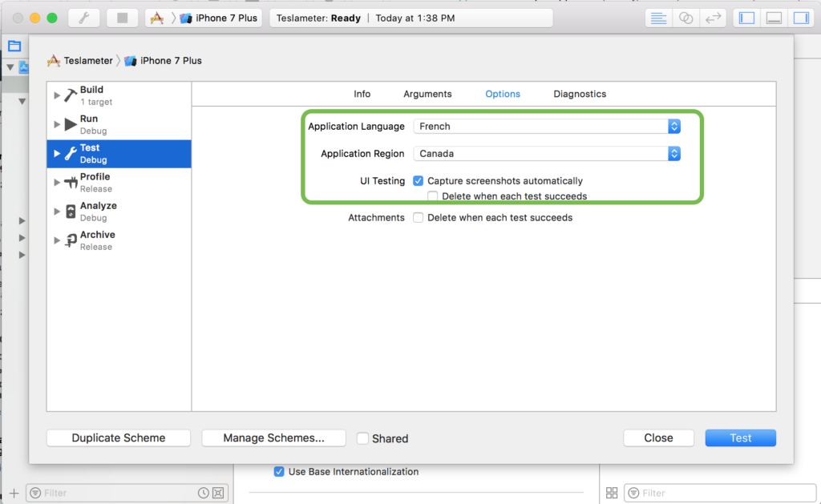Expand the Run action disclosure triangle
The image size is (821, 504).
57,124
